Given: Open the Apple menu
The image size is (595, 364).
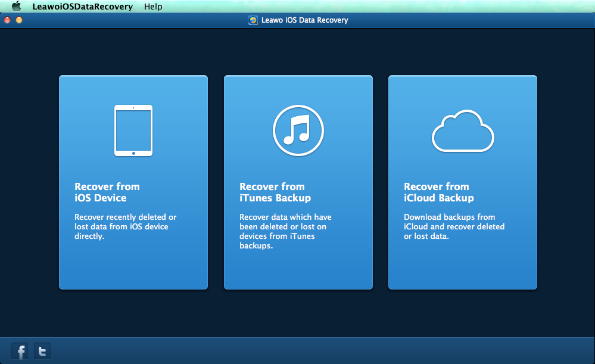Looking at the screenshot, I should point(16,7).
